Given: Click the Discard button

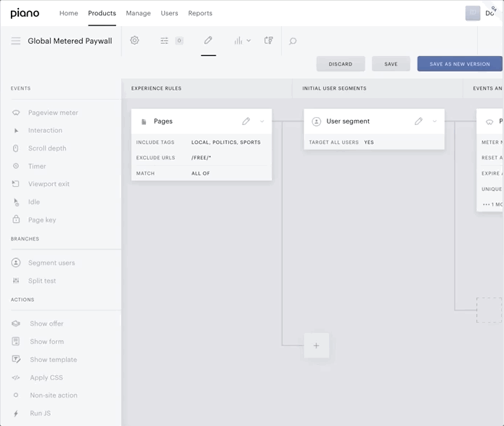Looking at the screenshot, I should (x=341, y=64).
